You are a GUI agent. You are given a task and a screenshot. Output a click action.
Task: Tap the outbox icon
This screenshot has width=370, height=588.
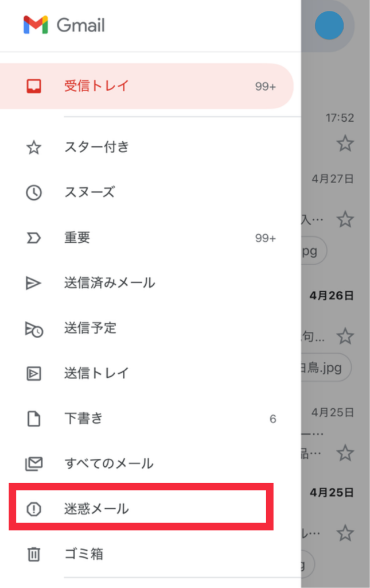tap(34, 374)
